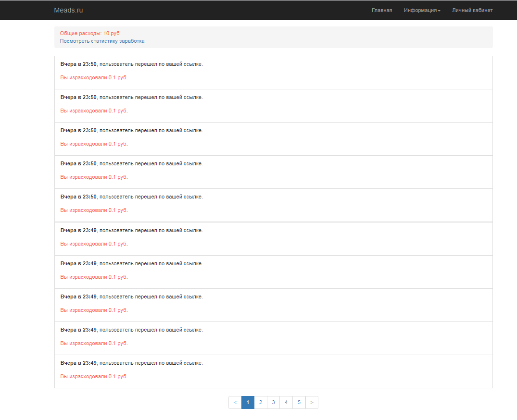Click the previous page arrow in pagination
This screenshot has width=517, height=420.
coord(235,402)
